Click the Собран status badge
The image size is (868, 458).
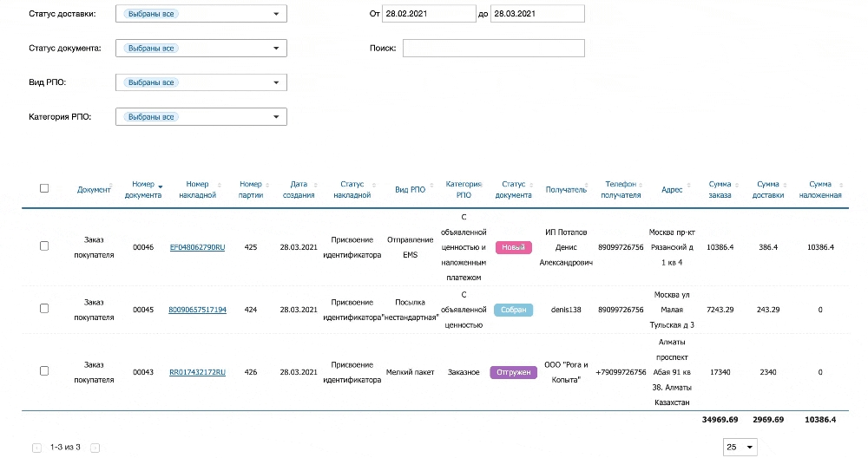point(513,310)
